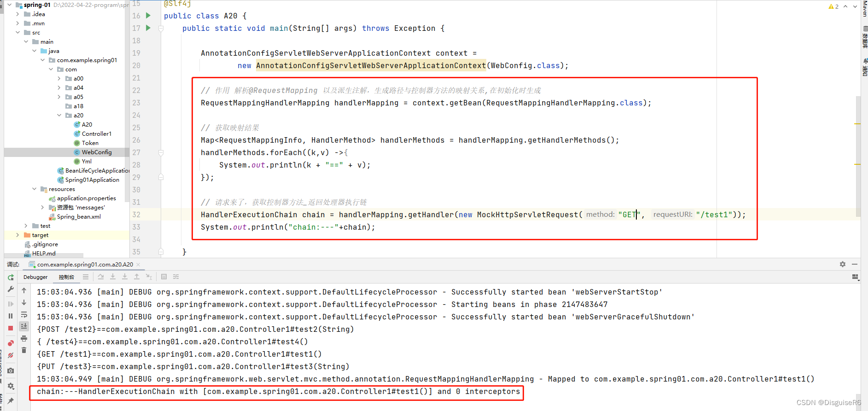Click the Force Step Into icon in the debug toolbar

tap(125, 277)
